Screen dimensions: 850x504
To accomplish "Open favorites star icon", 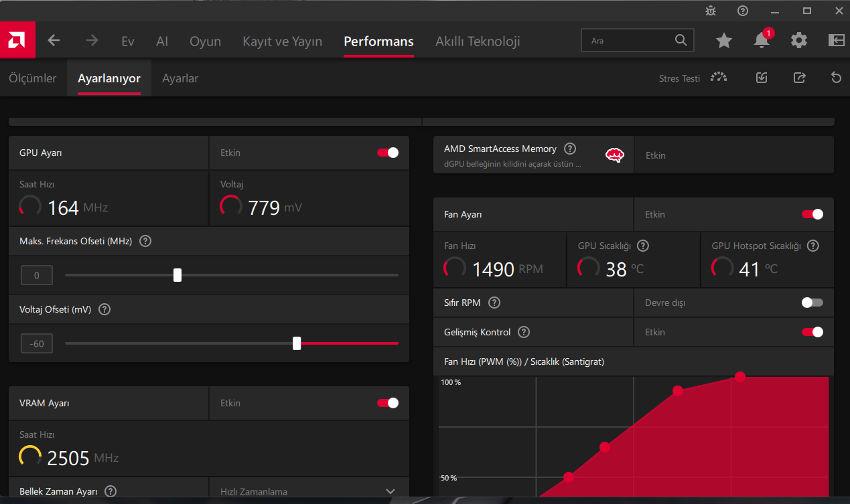I will click(724, 41).
